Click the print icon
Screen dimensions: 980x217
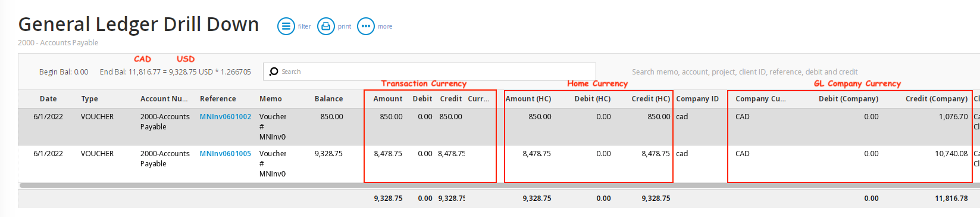[x=326, y=26]
